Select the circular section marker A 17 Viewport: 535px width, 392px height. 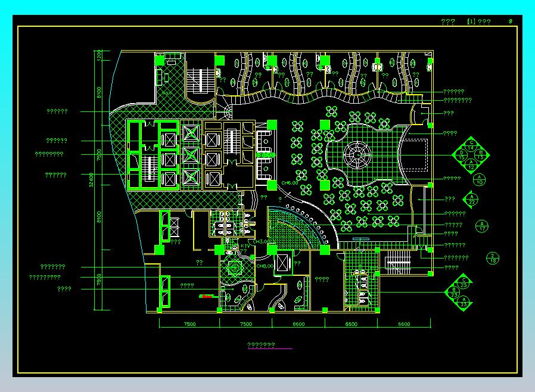482,226
